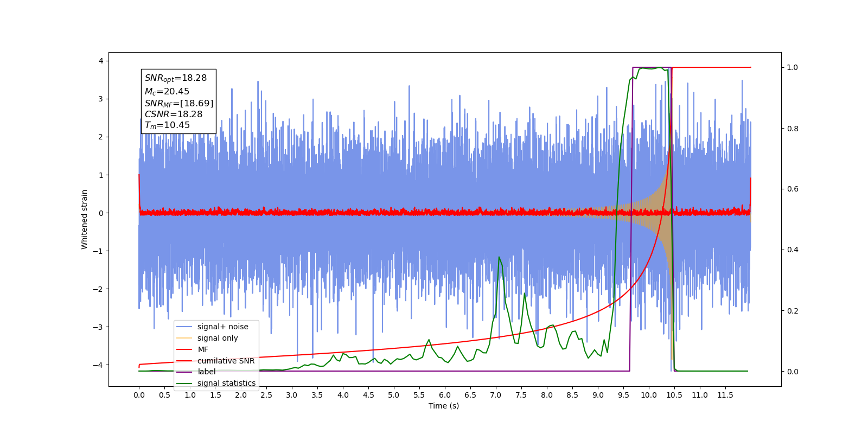Click the 0.0 tick on the time axis
This screenshot has height=434, width=868.
[139, 395]
